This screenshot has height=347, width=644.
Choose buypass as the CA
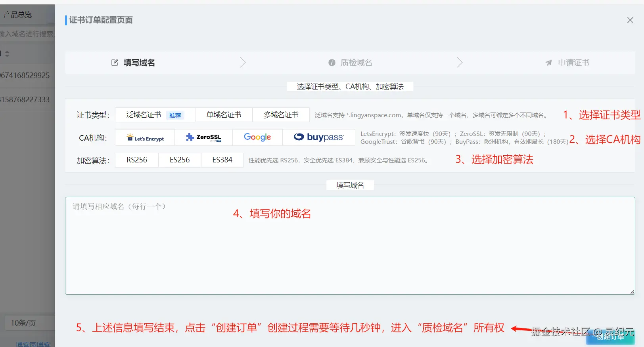click(319, 137)
